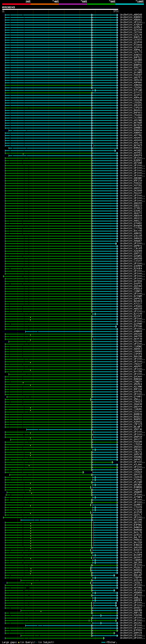The image size is (146, 644).
Task: Click the white query sequence ruler bar
Action: click(x=60, y=9)
